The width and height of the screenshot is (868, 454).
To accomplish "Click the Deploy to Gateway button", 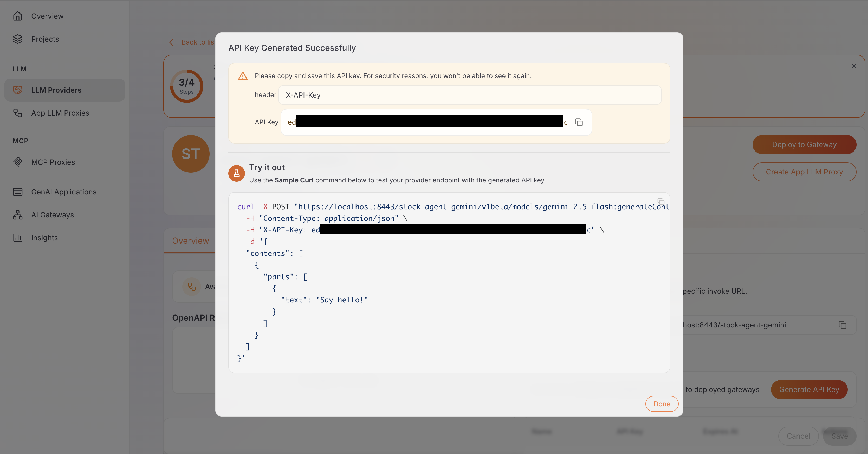I will pos(804,145).
